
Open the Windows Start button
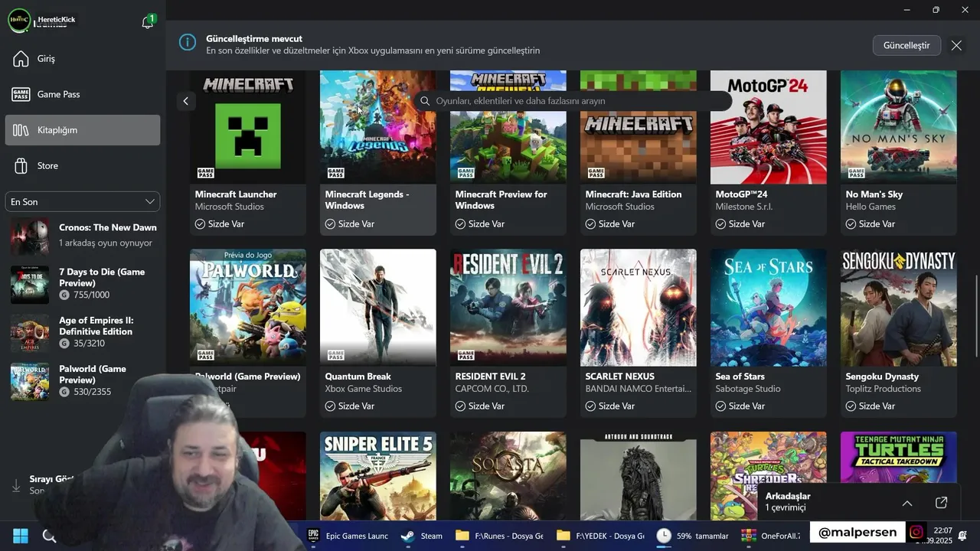point(21,536)
